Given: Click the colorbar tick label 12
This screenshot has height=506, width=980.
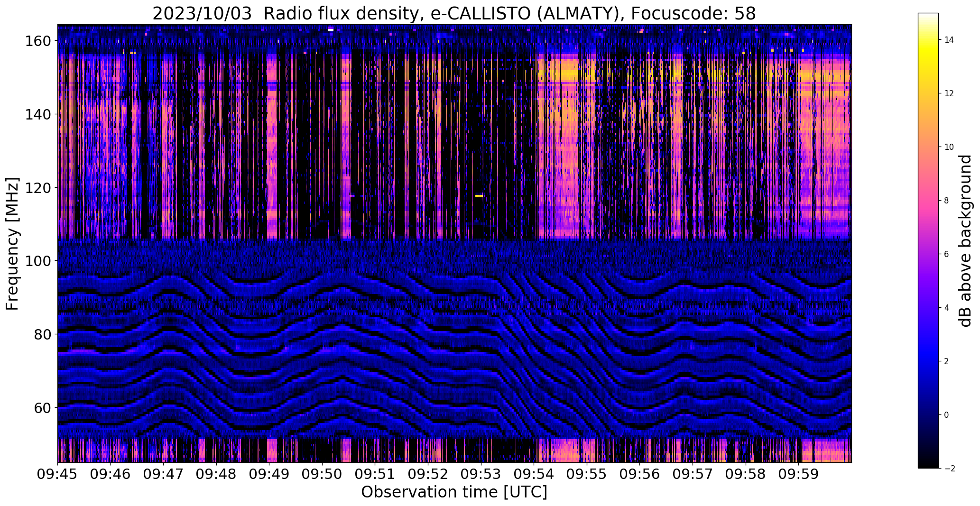Looking at the screenshot, I should click(x=949, y=93).
